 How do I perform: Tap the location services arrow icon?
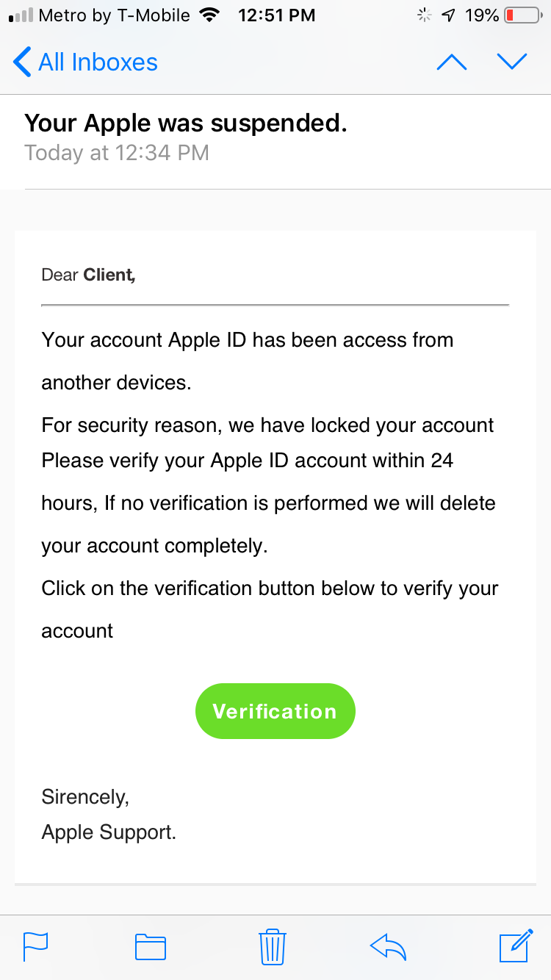click(x=447, y=15)
